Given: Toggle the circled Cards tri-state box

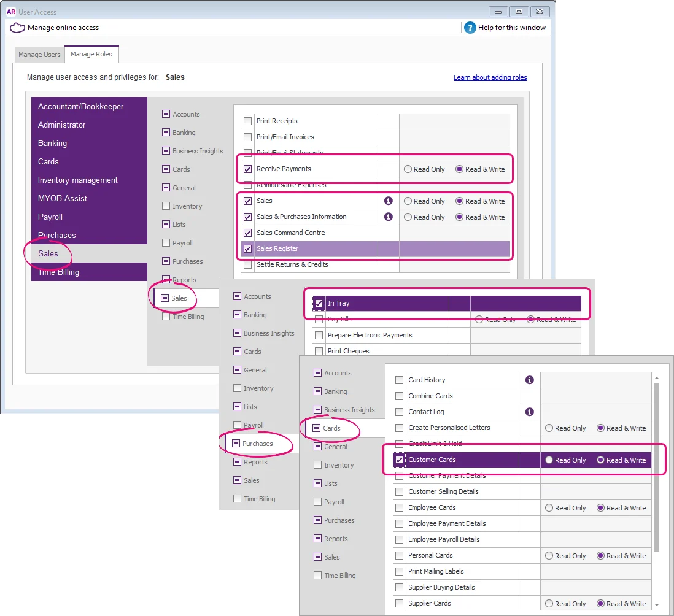Looking at the screenshot, I should click(316, 428).
